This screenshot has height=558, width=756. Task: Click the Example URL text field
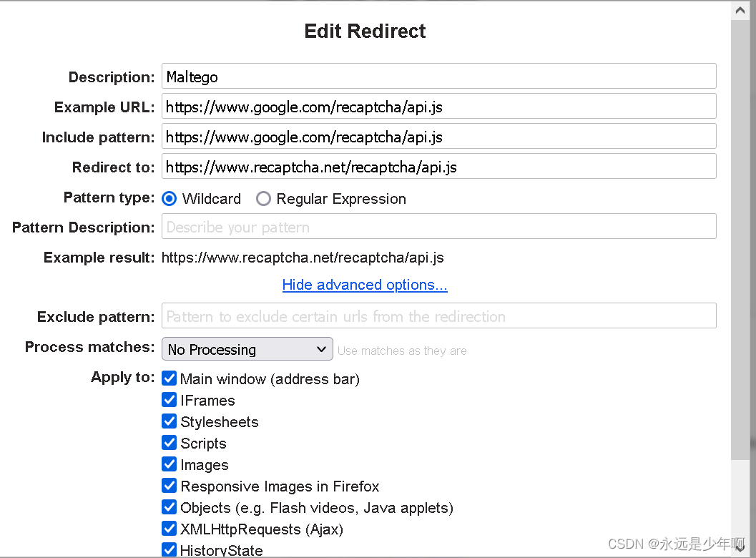[x=438, y=106]
